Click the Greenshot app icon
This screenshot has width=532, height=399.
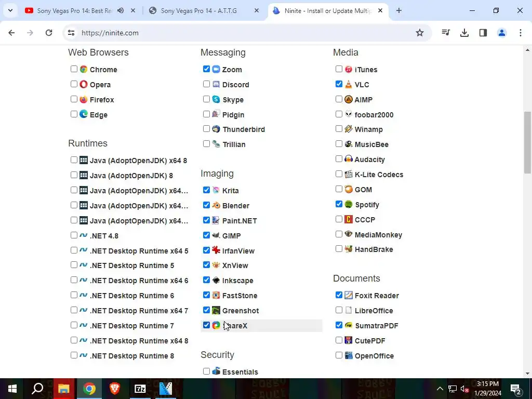coord(216,311)
